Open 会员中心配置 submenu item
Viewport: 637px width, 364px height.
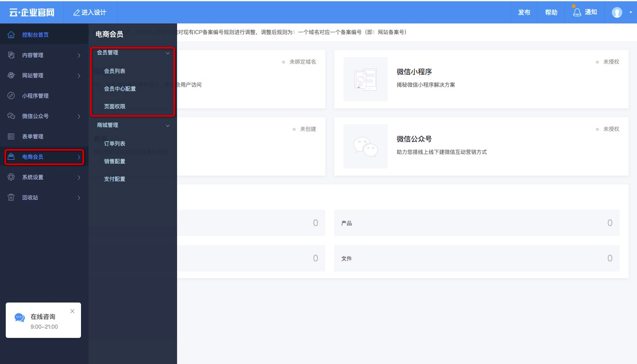[x=120, y=88]
